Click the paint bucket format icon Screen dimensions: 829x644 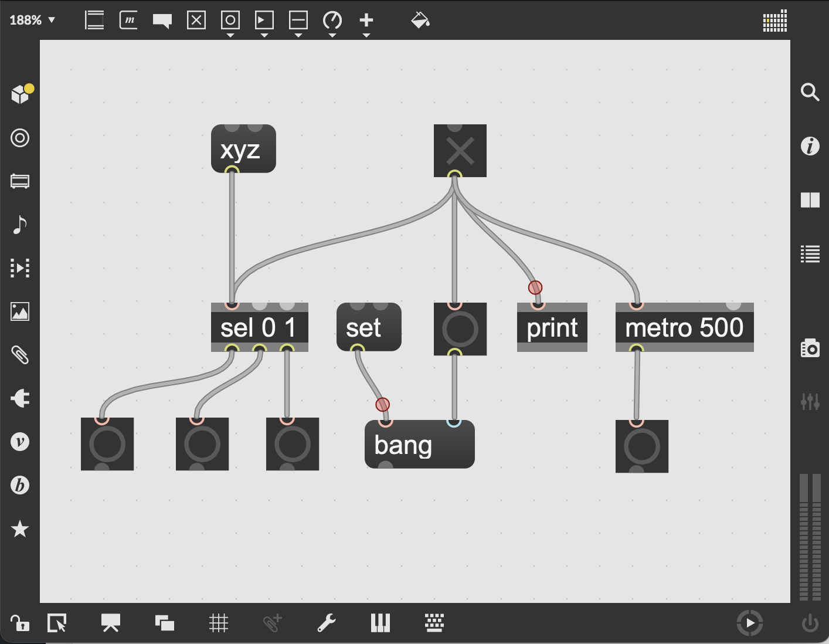pos(420,21)
